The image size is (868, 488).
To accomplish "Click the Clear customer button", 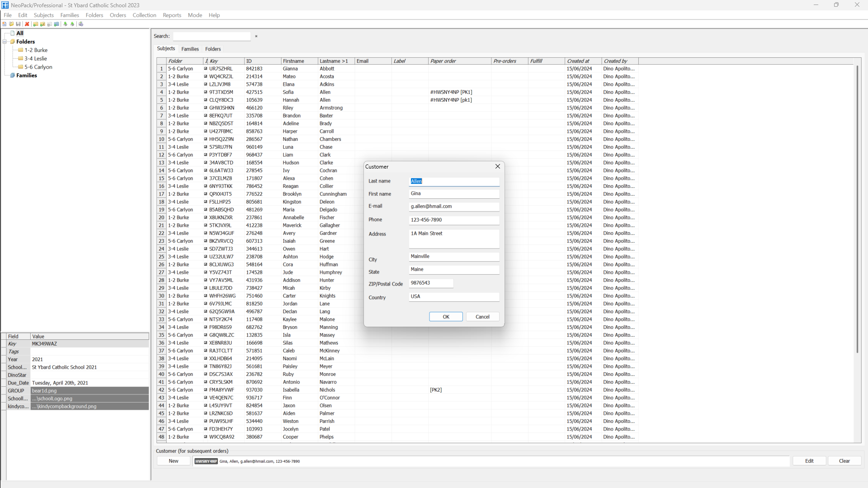I will coord(844,461).
